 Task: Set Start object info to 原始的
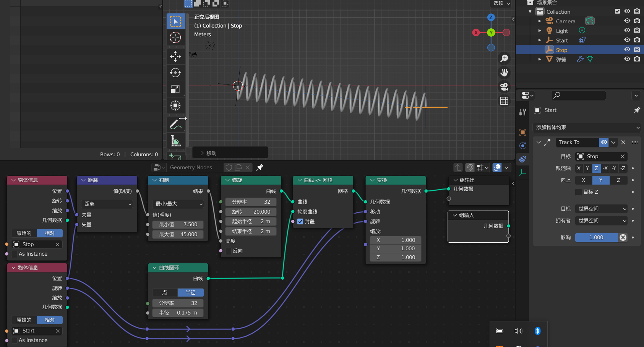pyautogui.click(x=24, y=320)
